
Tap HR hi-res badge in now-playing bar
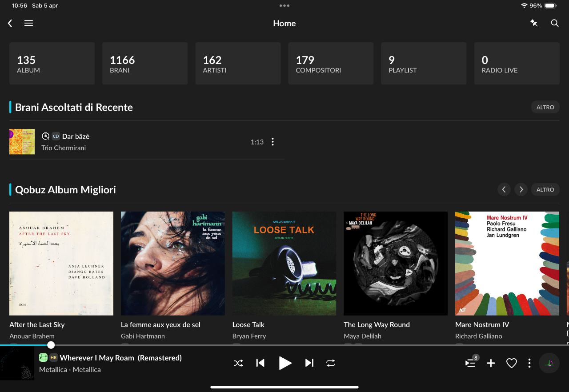[53, 357]
